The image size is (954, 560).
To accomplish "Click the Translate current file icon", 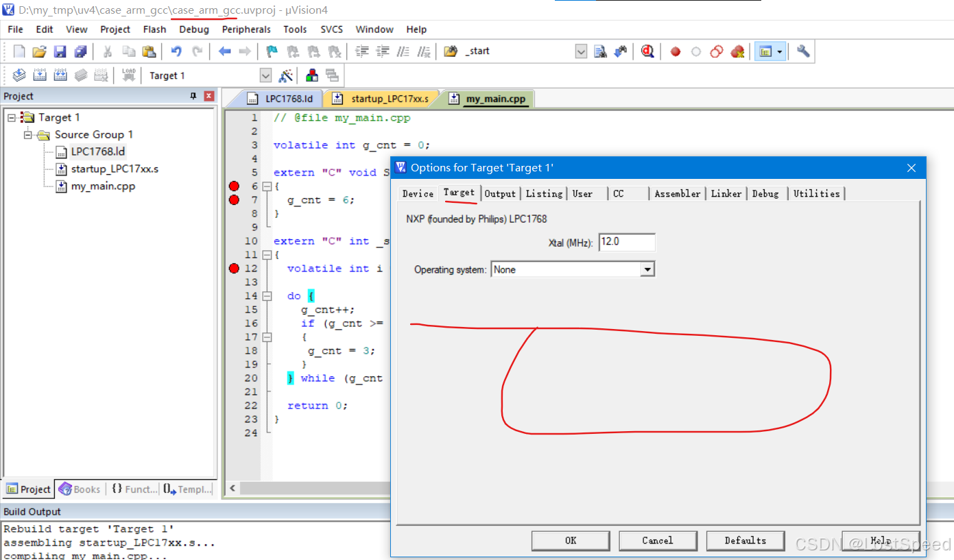I will tap(19, 75).
